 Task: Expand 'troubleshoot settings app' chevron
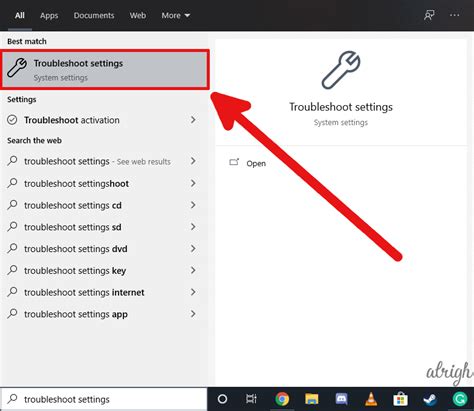[193, 314]
